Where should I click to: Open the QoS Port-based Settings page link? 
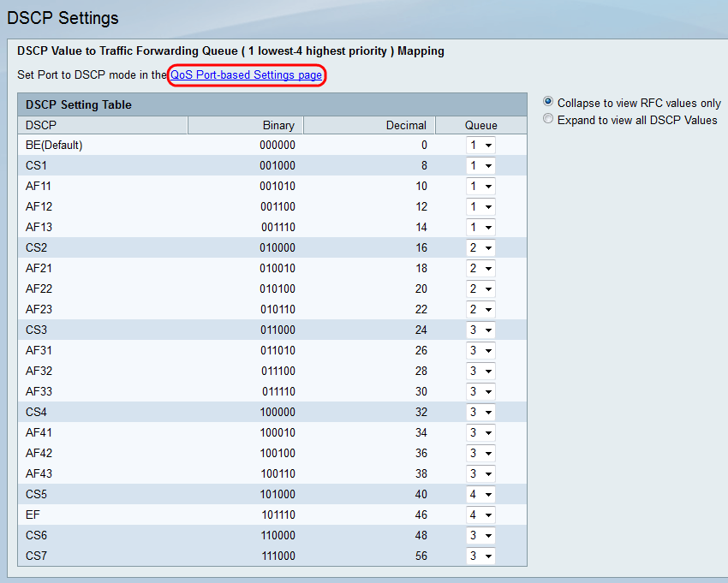(x=246, y=74)
